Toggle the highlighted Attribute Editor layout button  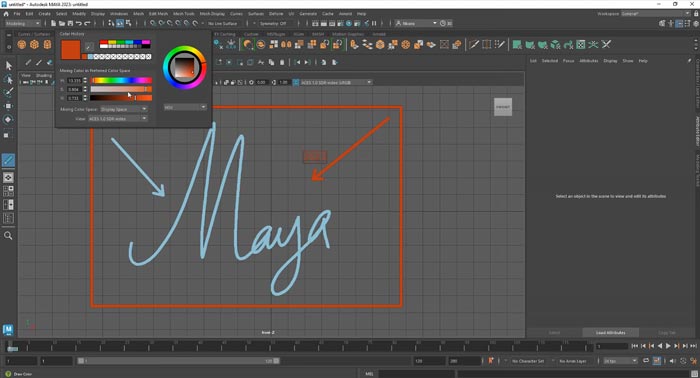(x=679, y=23)
